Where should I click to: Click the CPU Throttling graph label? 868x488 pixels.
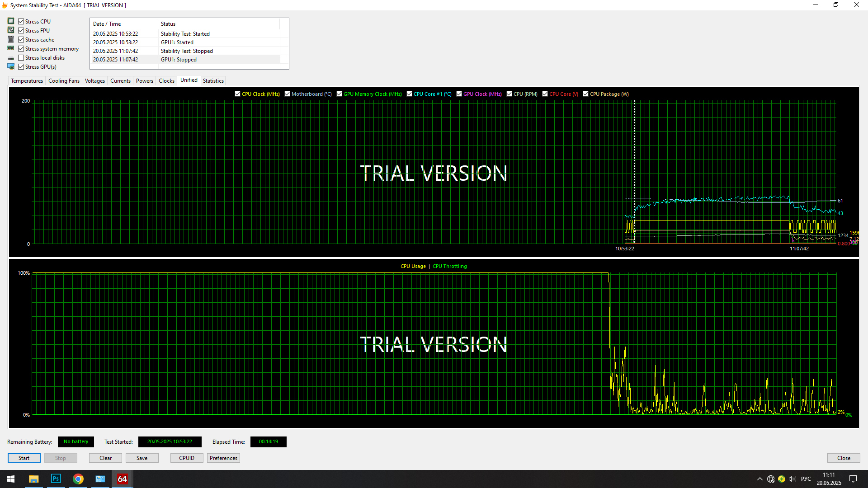pos(449,266)
